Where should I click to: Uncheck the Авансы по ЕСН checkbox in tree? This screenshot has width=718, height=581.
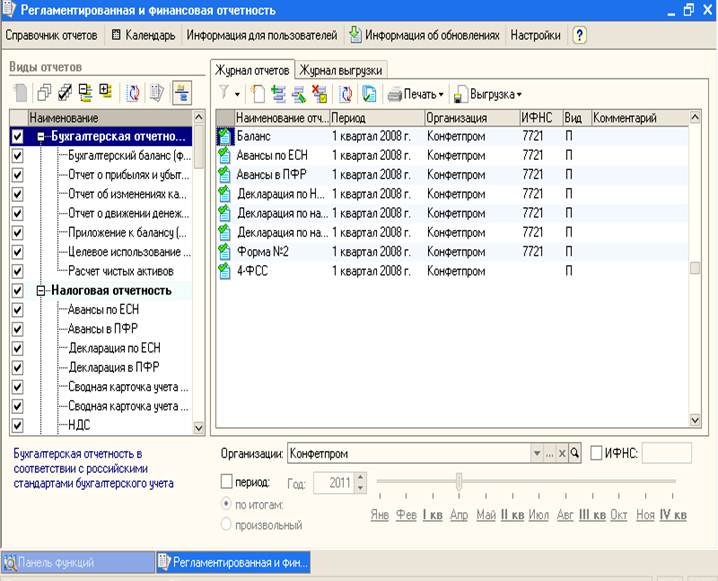[16, 309]
